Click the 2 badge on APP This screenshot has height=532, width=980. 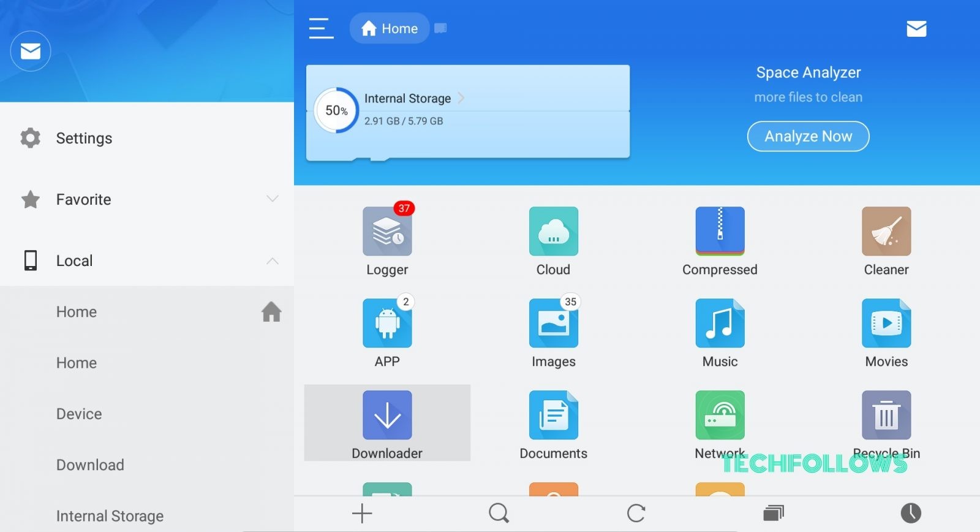[405, 302]
